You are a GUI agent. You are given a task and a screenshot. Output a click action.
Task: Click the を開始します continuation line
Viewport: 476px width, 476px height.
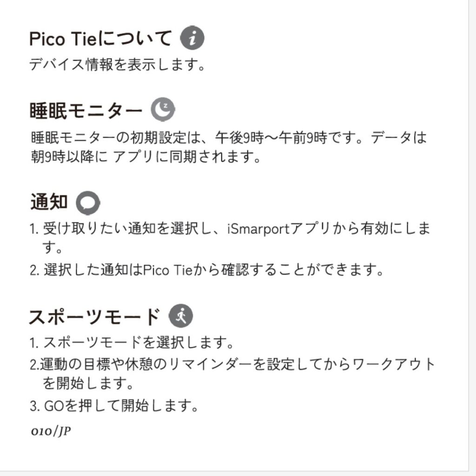click(88, 383)
